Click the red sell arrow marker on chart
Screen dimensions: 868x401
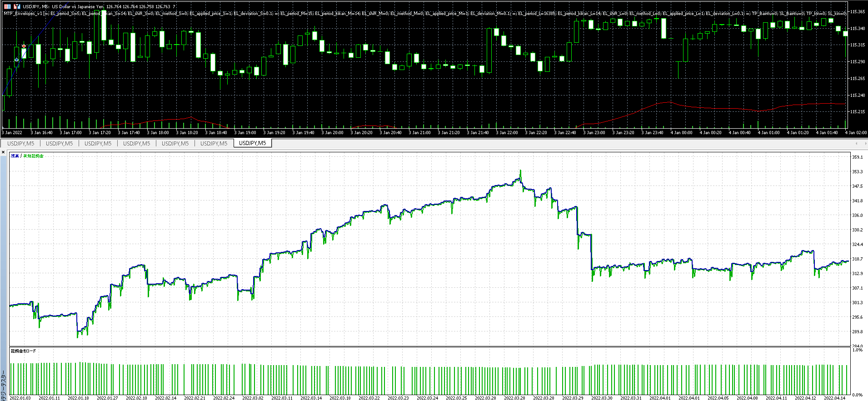pyautogui.click(x=24, y=46)
